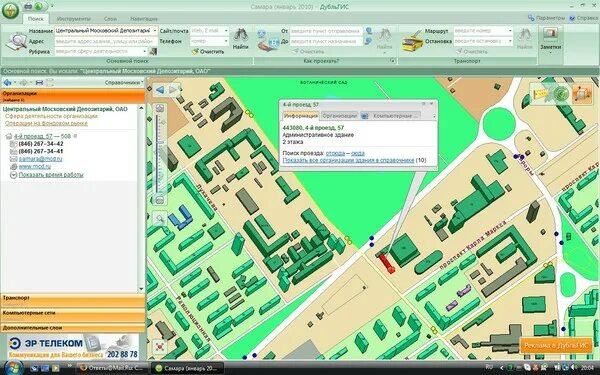600x375 pixels.
Task: Click the map back navigation arrow
Action: [160, 90]
